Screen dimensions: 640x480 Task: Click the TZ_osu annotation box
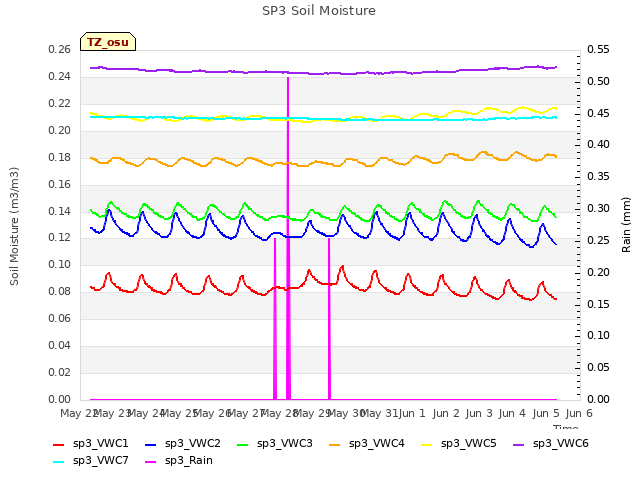click(108, 42)
